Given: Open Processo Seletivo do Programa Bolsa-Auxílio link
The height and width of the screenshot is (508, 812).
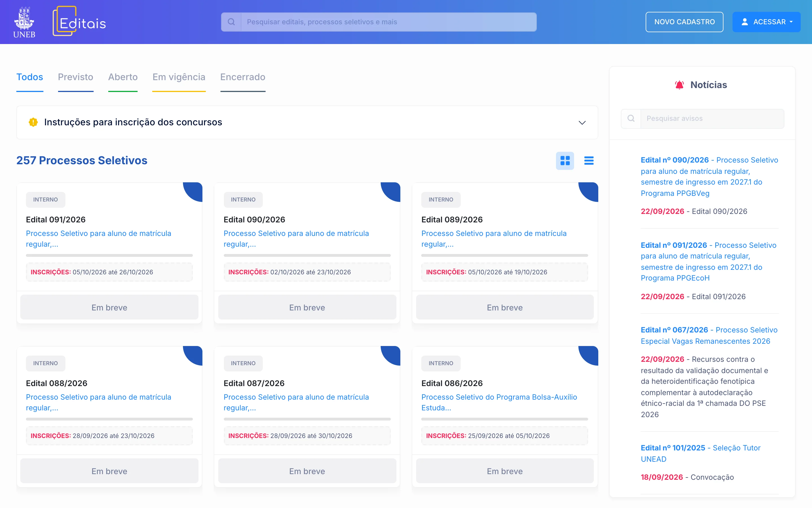Looking at the screenshot, I should (x=499, y=402).
